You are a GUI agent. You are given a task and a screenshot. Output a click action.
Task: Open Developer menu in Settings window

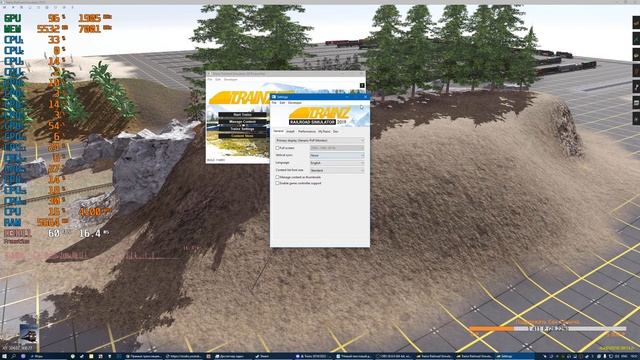295,103
